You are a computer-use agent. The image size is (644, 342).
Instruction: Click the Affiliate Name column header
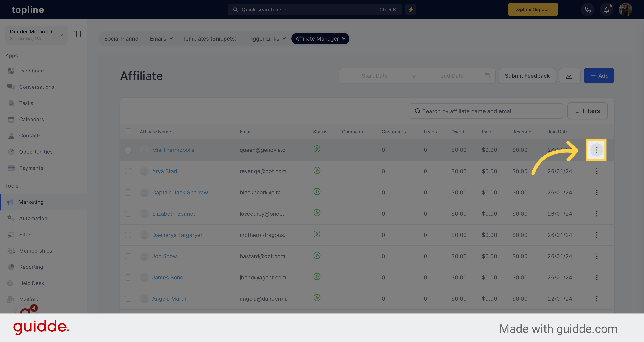tap(155, 132)
